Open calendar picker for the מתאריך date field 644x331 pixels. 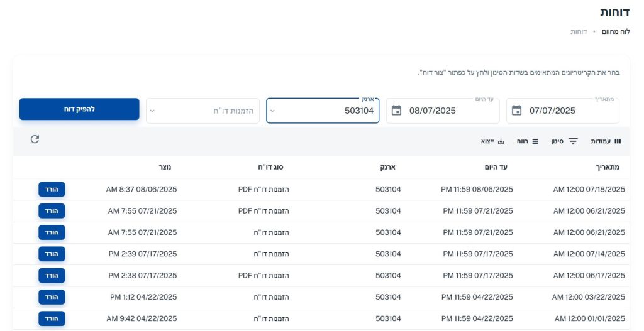pos(516,111)
